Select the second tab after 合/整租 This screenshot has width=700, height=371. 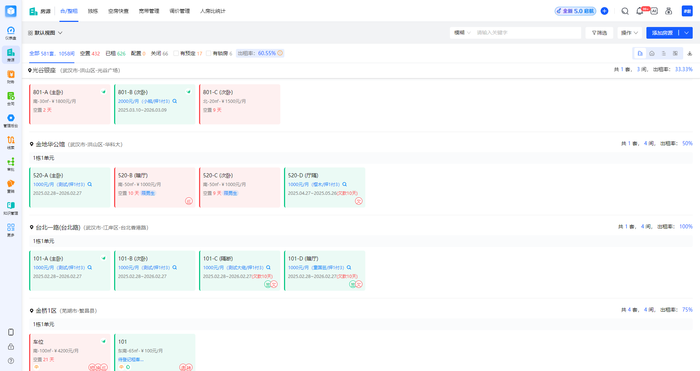tap(92, 11)
